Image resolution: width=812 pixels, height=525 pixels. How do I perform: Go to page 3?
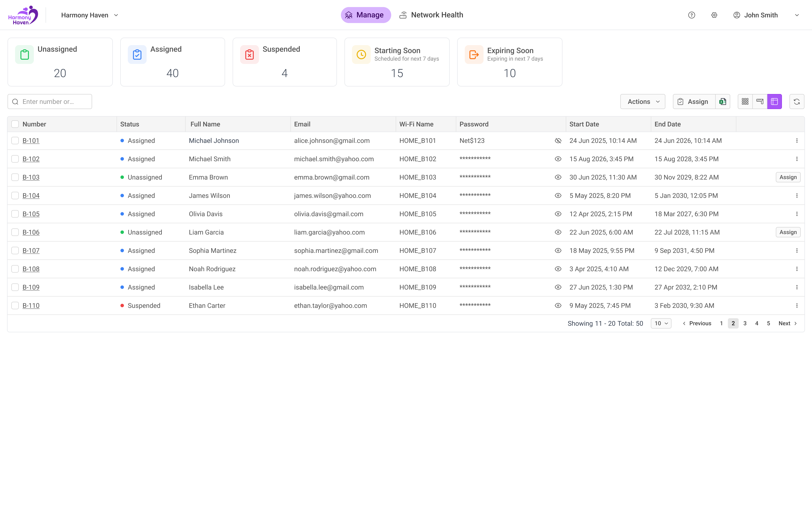tap(745, 324)
